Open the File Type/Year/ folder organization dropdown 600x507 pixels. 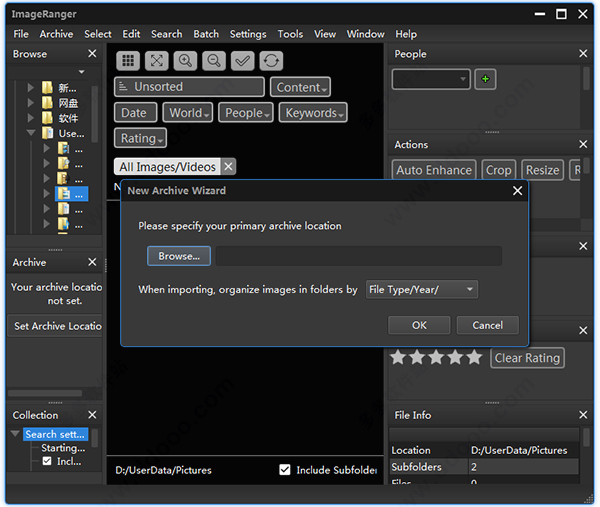[x=422, y=290]
